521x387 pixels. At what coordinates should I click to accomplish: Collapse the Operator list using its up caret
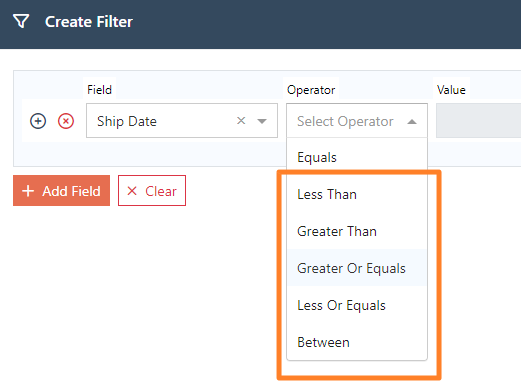(412, 122)
